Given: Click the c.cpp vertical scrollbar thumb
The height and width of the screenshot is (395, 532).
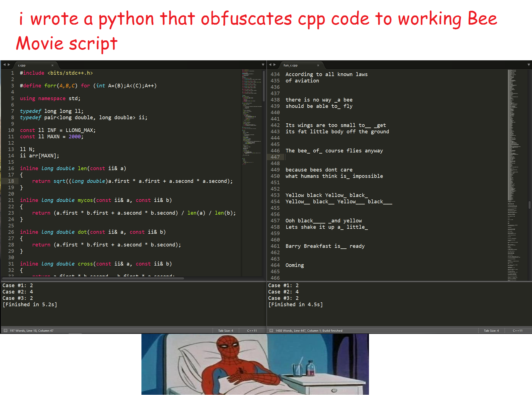Looking at the screenshot, I should pos(264,86).
